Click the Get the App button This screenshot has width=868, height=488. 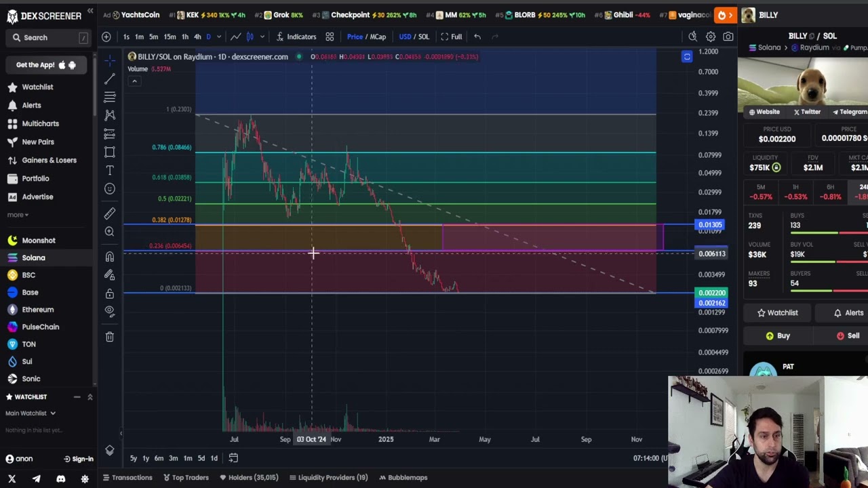pyautogui.click(x=46, y=65)
